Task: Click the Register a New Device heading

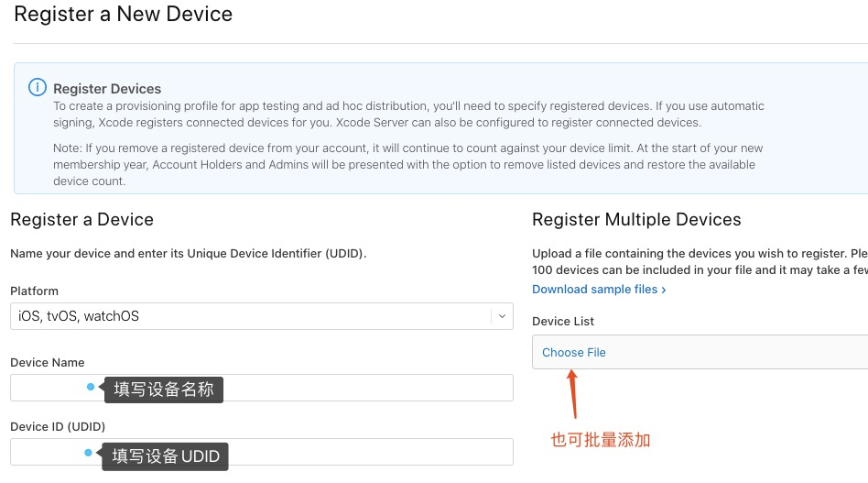Action: click(x=123, y=14)
